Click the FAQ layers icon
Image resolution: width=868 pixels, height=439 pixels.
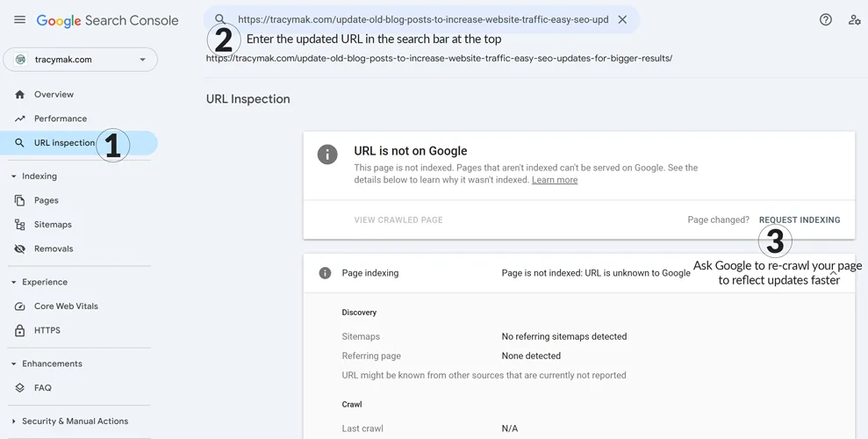[x=20, y=388]
